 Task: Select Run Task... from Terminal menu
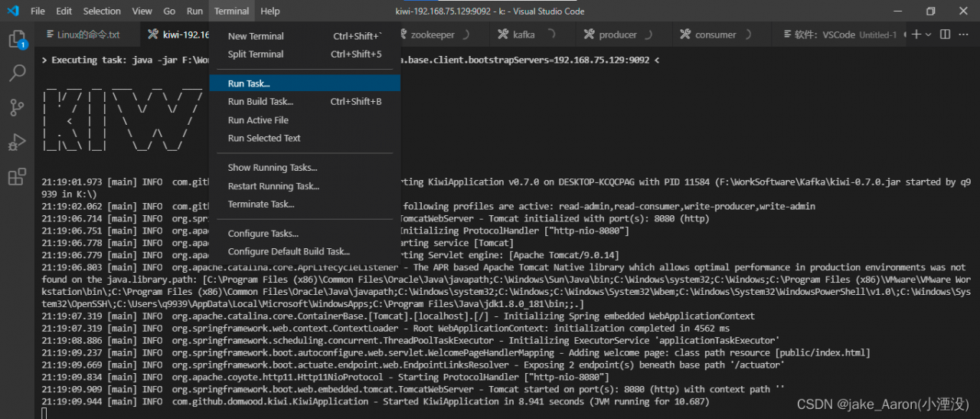click(x=249, y=83)
